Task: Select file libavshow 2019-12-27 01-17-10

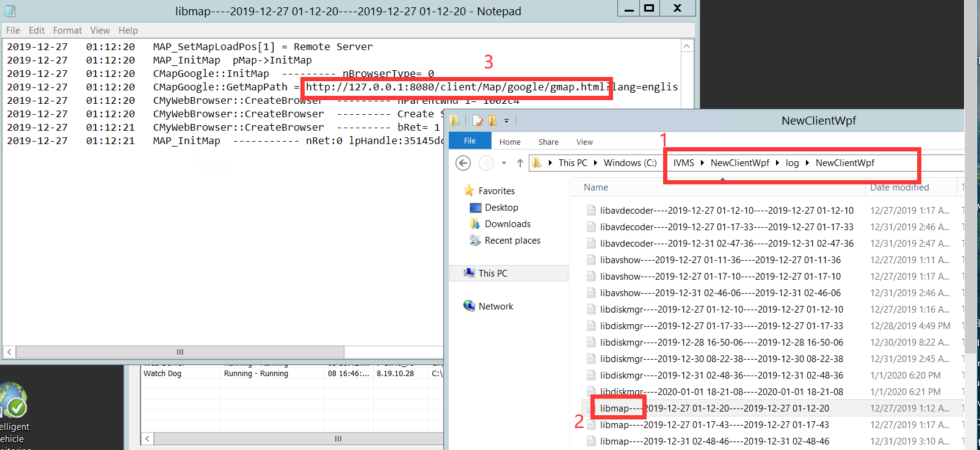Action: point(720,277)
